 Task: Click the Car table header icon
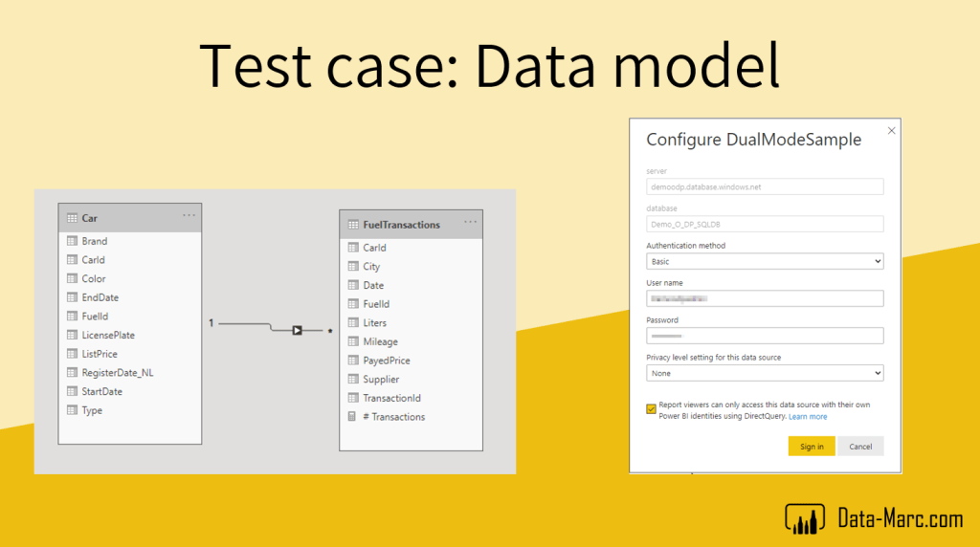[72, 218]
